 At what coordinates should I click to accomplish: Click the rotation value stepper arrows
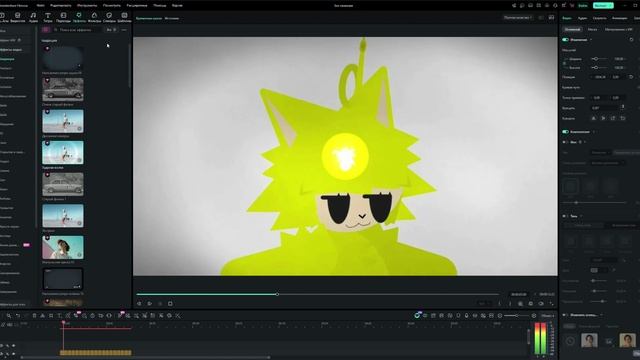tap(623, 107)
